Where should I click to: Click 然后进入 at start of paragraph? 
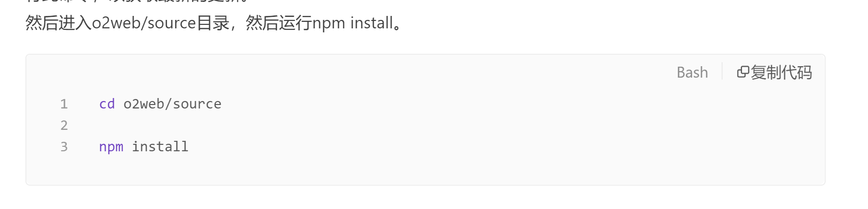(58, 23)
